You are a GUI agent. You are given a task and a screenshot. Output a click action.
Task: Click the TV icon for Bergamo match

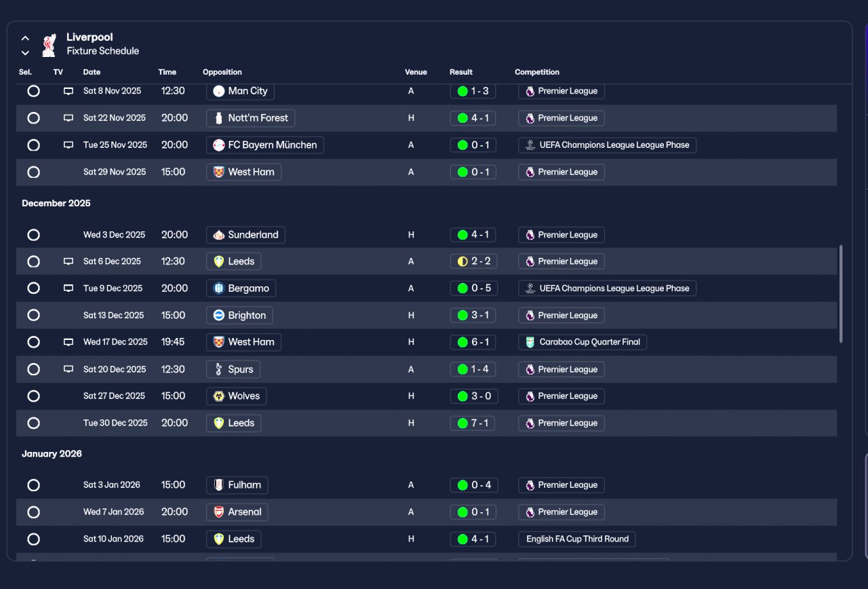(68, 288)
